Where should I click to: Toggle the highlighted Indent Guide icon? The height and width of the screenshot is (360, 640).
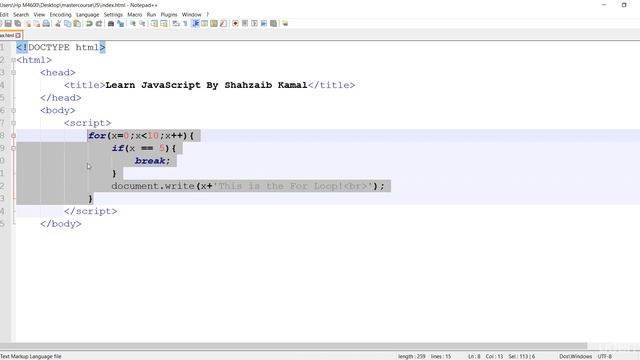[x=195, y=24]
